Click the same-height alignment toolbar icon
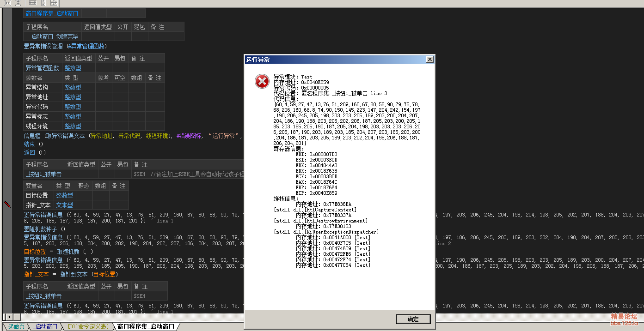644x331 pixels. point(43,3)
